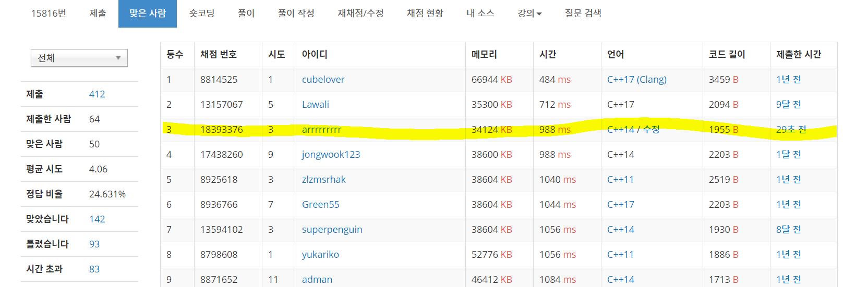
Task: Open the 15816번 problem tab
Action: point(49,14)
